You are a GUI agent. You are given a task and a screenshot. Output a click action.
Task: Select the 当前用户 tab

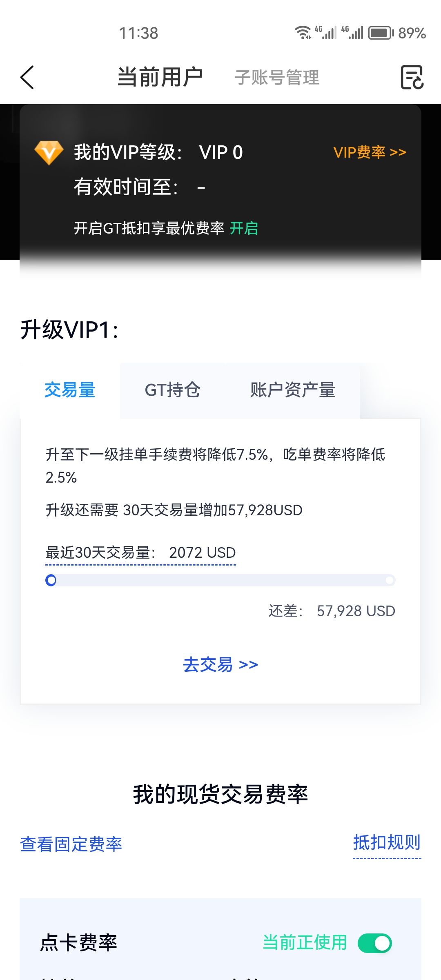(160, 77)
